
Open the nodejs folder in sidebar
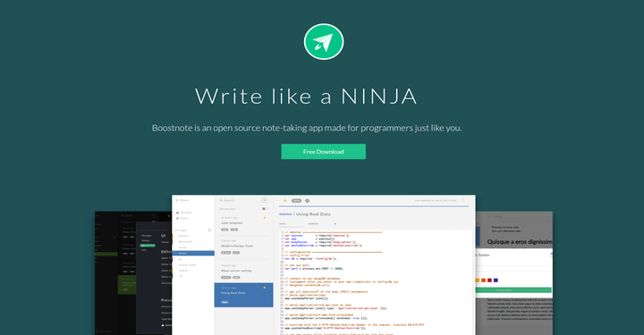coord(183,271)
